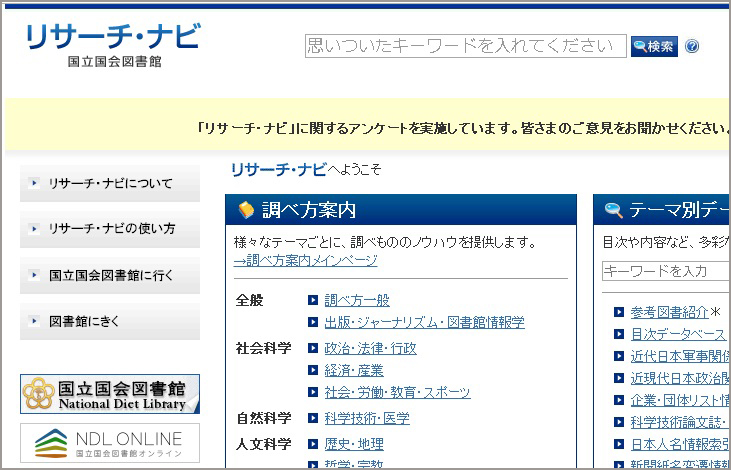Click arrow bullet next to 経済・産業

coord(313,370)
